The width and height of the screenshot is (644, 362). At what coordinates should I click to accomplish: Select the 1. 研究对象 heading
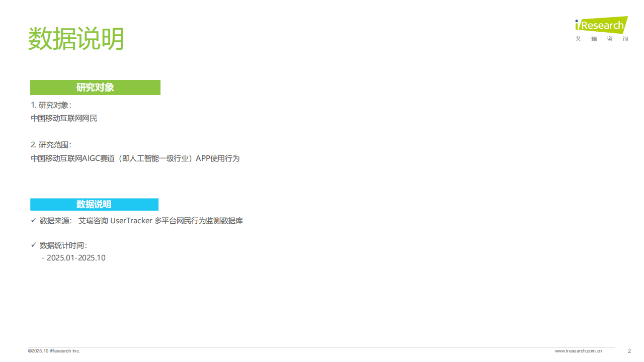click(51, 105)
